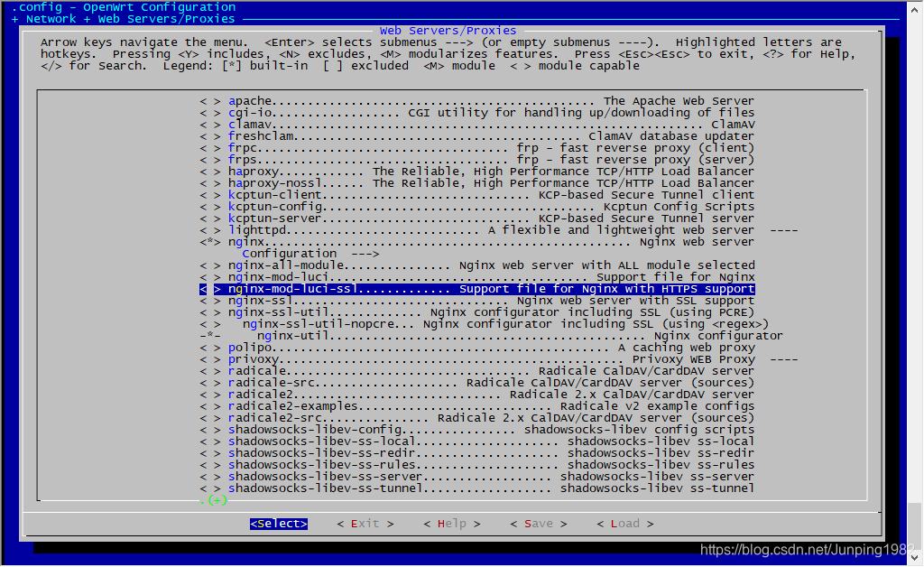
Task: Toggle the clamav package selection marker
Action: [210, 125]
